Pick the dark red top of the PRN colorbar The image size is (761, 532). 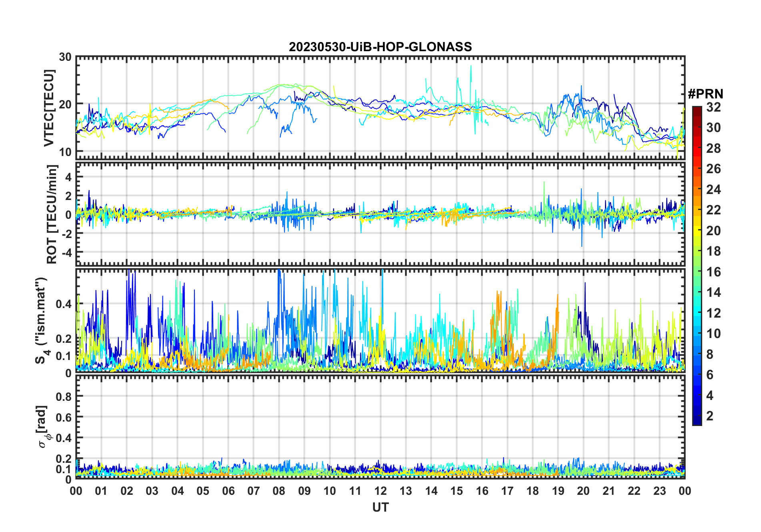click(697, 109)
